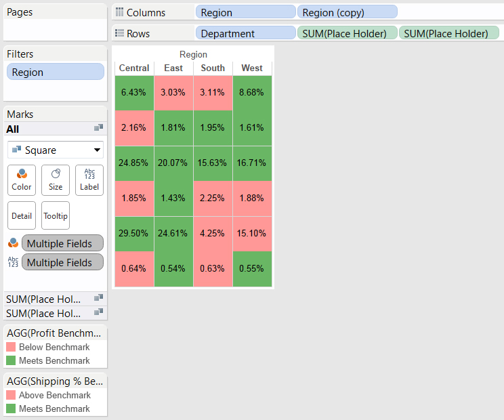Select the 3.03% East cell
Screen dimensions: 504x420
click(173, 93)
